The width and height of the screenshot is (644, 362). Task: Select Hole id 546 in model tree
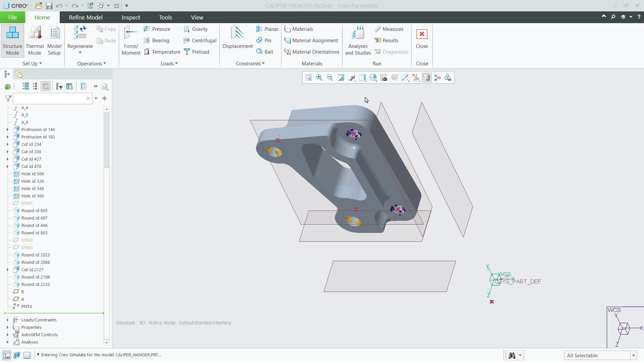[x=33, y=188]
